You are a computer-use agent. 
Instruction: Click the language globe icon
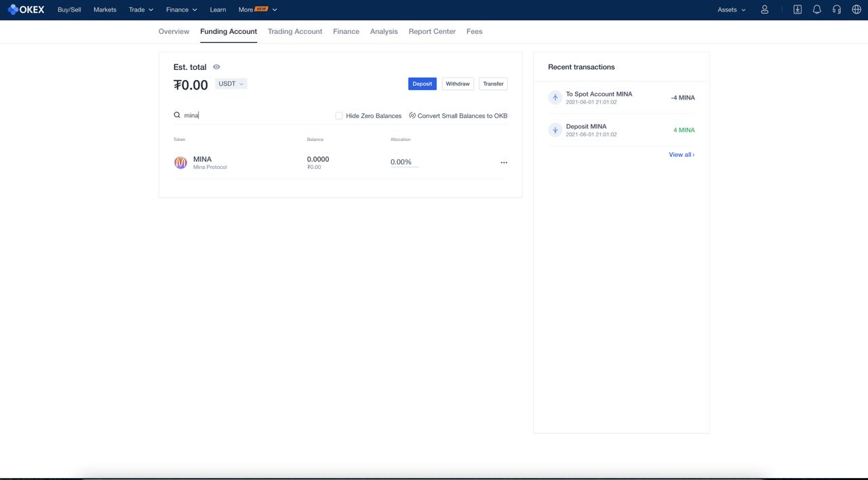(856, 9)
